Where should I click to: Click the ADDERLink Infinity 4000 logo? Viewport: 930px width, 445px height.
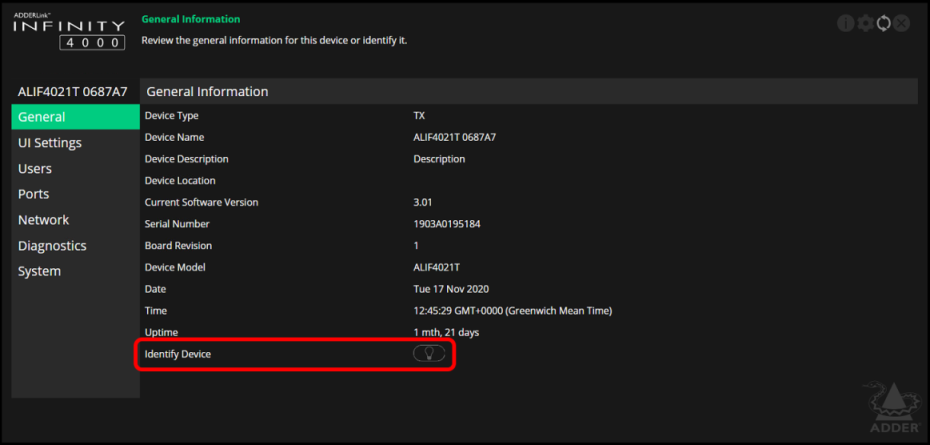click(69, 31)
